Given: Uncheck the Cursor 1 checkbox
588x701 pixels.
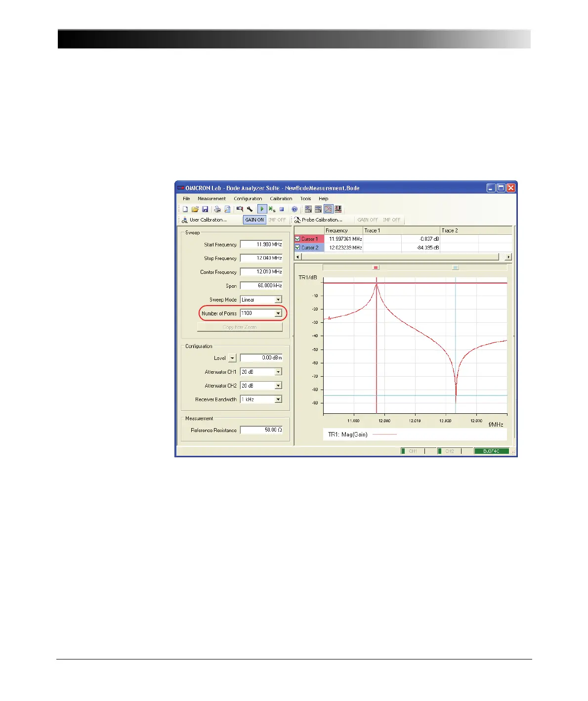Looking at the screenshot, I should 297,239.
